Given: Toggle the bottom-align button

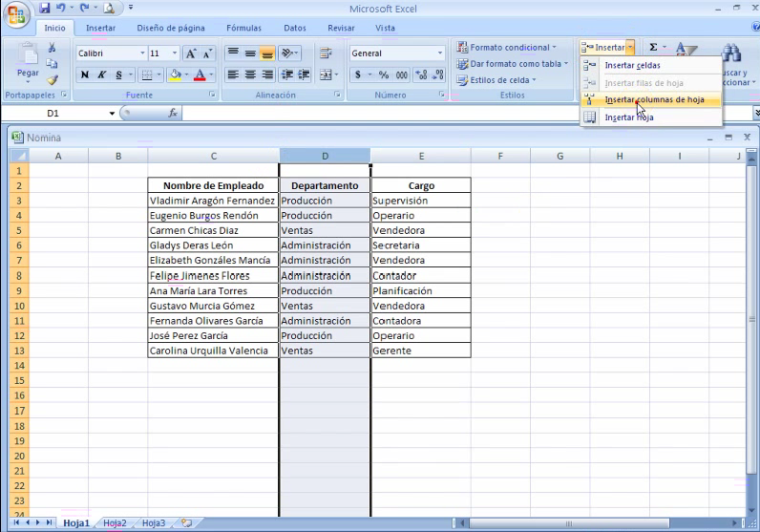Looking at the screenshot, I should (267, 53).
